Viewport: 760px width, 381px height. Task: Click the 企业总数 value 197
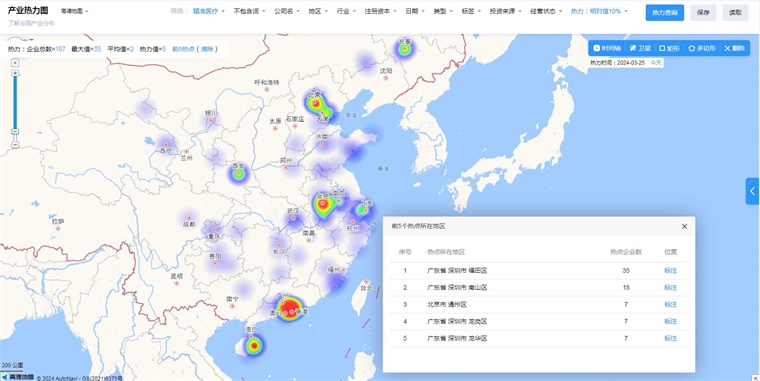coord(60,49)
